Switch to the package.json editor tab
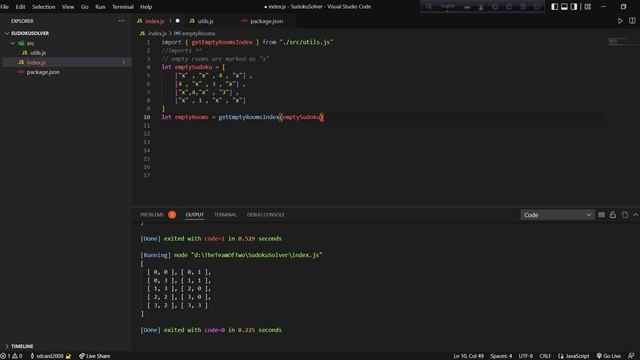Viewport: 640px width, 360px height. [x=266, y=21]
